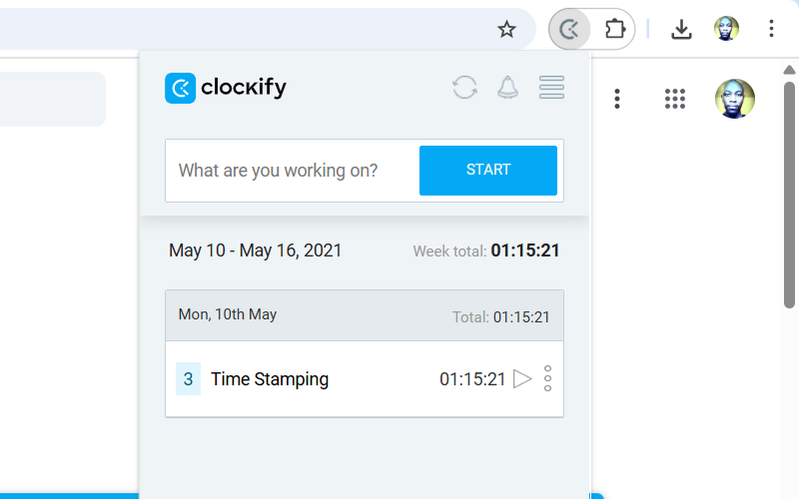This screenshot has width=799, height=499.
Task: Open the page's vertical three-dot options
Action: click(x=618, y=99)
